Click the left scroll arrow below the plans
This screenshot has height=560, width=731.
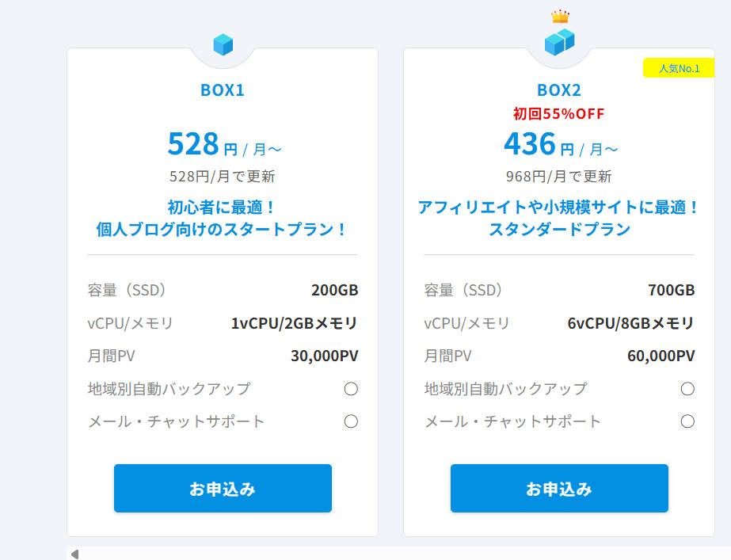tap(74, 554)
